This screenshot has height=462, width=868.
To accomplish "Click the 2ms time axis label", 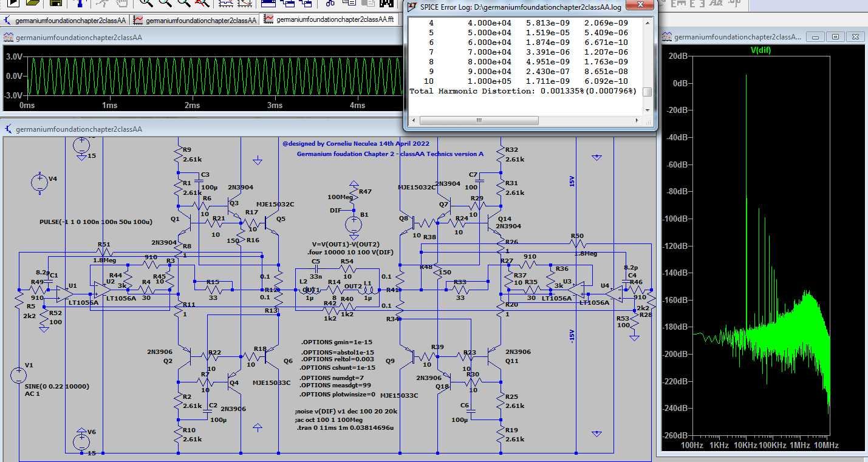I will (x=192, y=106).
